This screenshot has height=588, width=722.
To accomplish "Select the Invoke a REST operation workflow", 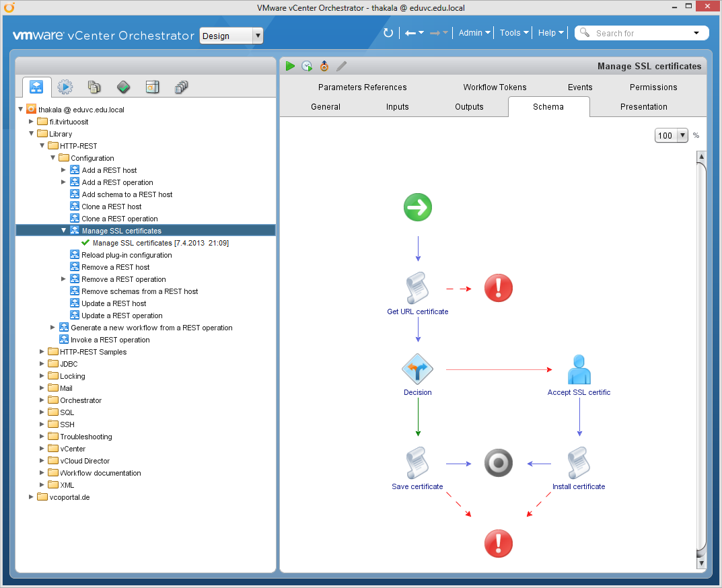I will click(x=110, y=340).
